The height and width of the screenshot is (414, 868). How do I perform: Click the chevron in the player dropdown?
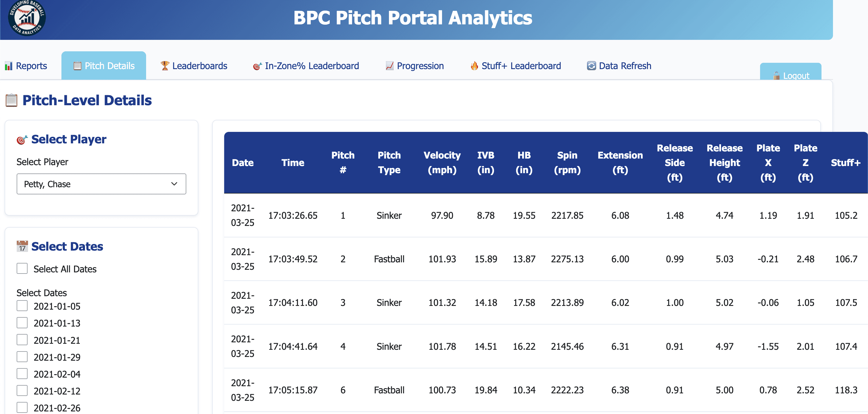(x=174, y=184)
